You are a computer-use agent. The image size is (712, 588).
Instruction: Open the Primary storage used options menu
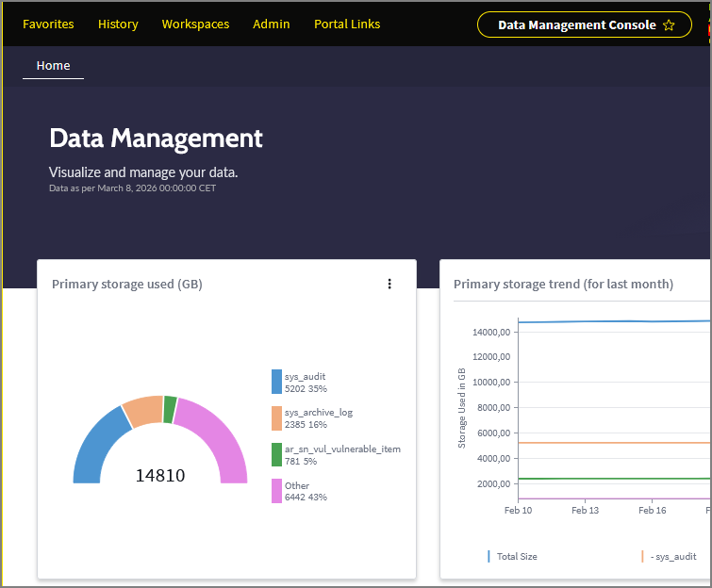point(389,284)
